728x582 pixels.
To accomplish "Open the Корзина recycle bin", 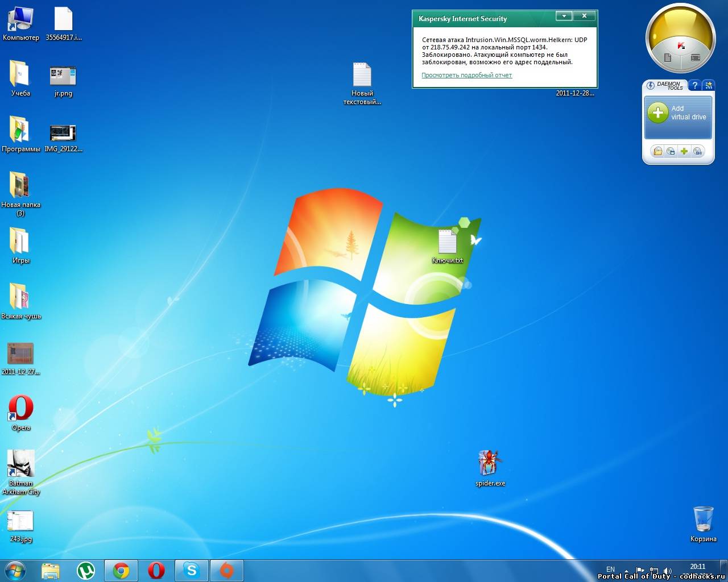I will 704,523.
